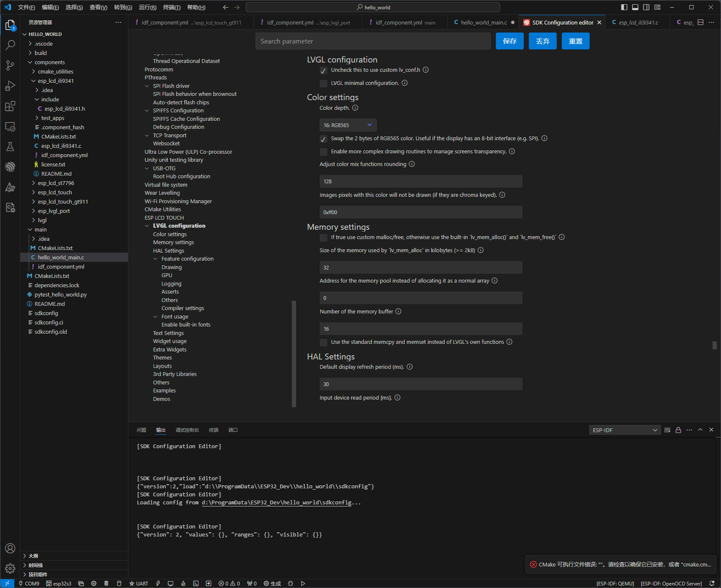
Task: Navigate back arrow in title bar
Action: [226, 7]
